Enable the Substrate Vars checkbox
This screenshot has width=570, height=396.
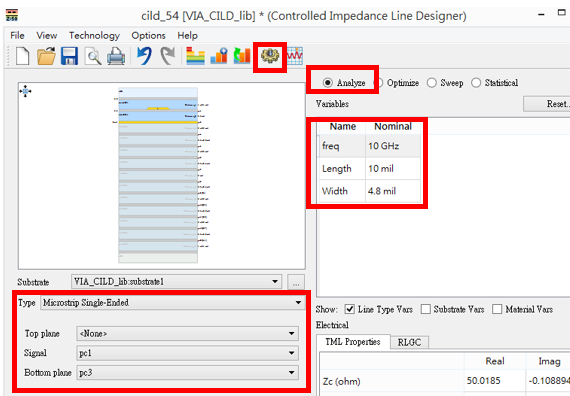pyautogui.click(x=425, y=309)
